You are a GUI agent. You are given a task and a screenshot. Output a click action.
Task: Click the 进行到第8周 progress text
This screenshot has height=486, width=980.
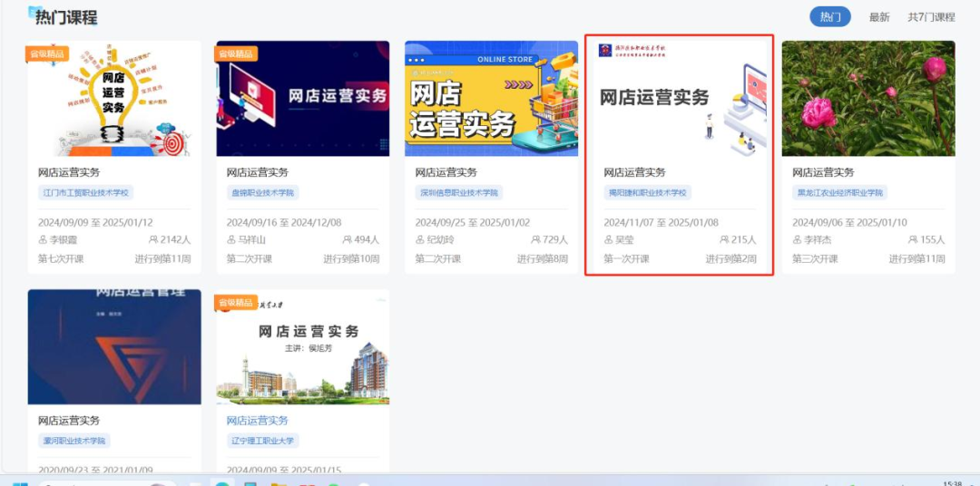pos(542,258)
